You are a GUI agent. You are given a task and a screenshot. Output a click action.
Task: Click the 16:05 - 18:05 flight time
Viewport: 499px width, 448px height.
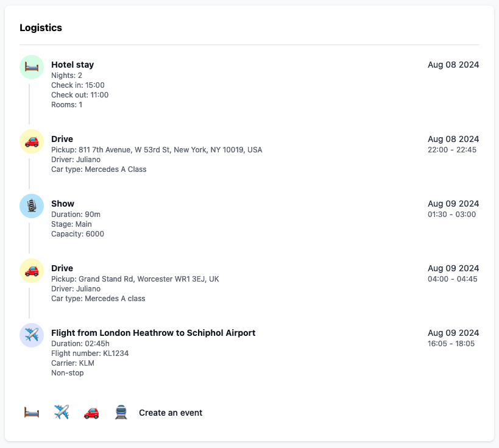click(x=453, y=343)
